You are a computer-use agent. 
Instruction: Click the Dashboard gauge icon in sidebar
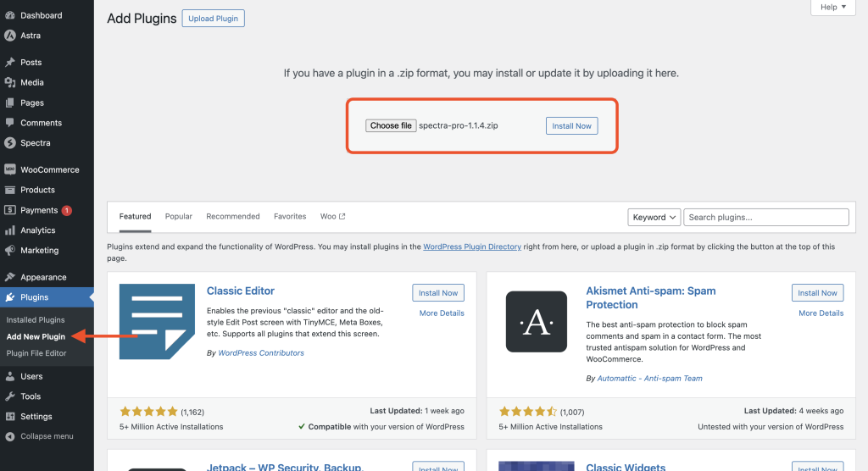[10, 15]
